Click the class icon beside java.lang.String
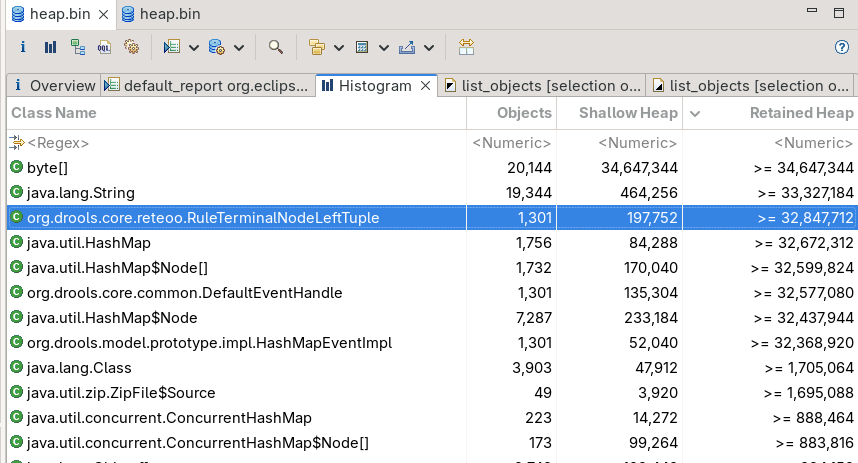Viewport: 858px width, 463px height. tap(16, 192)
